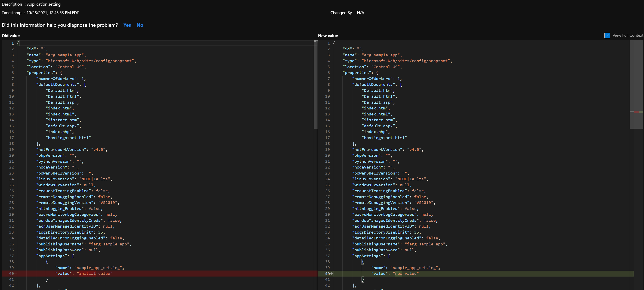Screen dimensions: 644x290
Task: Click the red change marker in the minimap
Action: point(636,112)
